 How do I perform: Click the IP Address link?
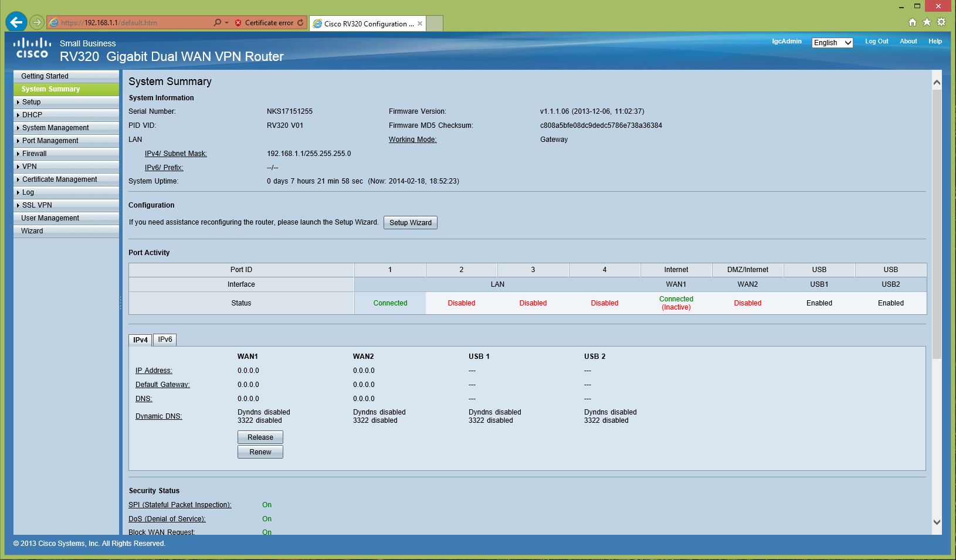pos(154,371)
